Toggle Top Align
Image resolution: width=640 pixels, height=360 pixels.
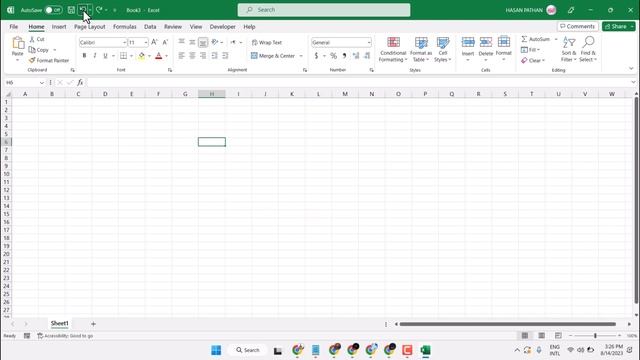[181, 42]
